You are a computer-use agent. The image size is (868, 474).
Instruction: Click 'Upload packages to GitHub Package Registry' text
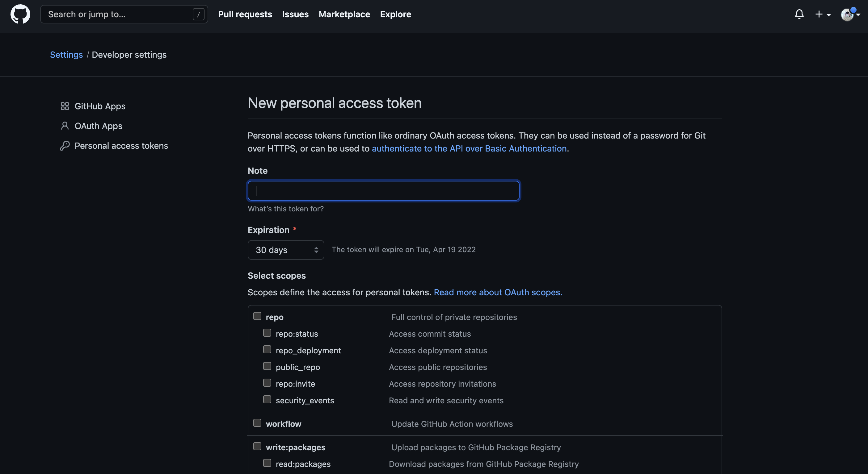coord(476,447)
